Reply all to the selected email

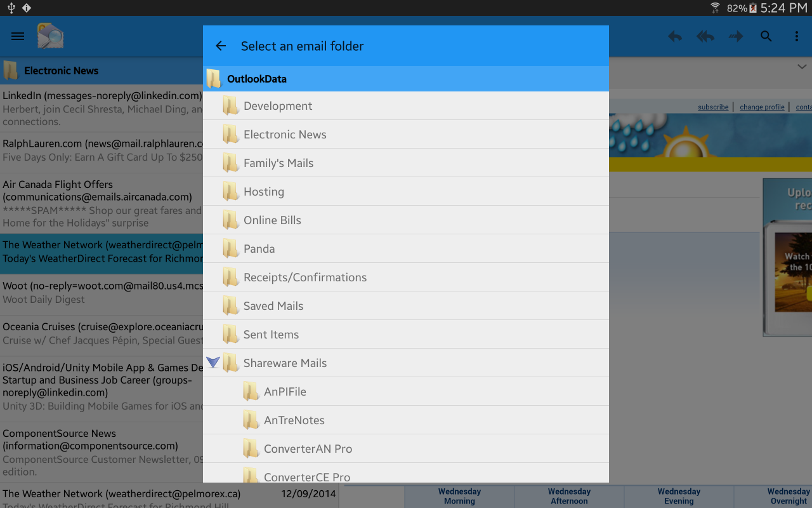(705, 37)
